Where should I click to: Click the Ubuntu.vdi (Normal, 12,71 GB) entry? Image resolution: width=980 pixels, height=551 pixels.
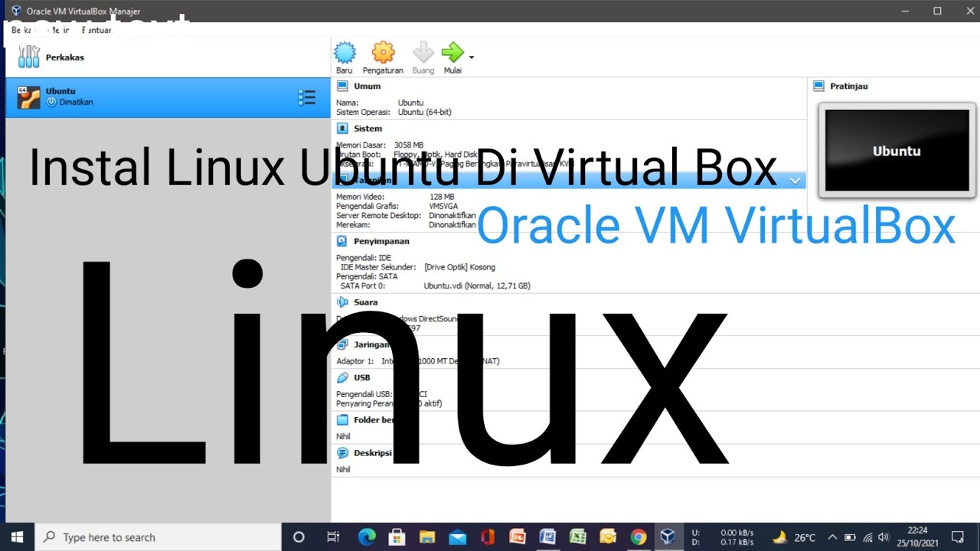[x=477, y=285]
